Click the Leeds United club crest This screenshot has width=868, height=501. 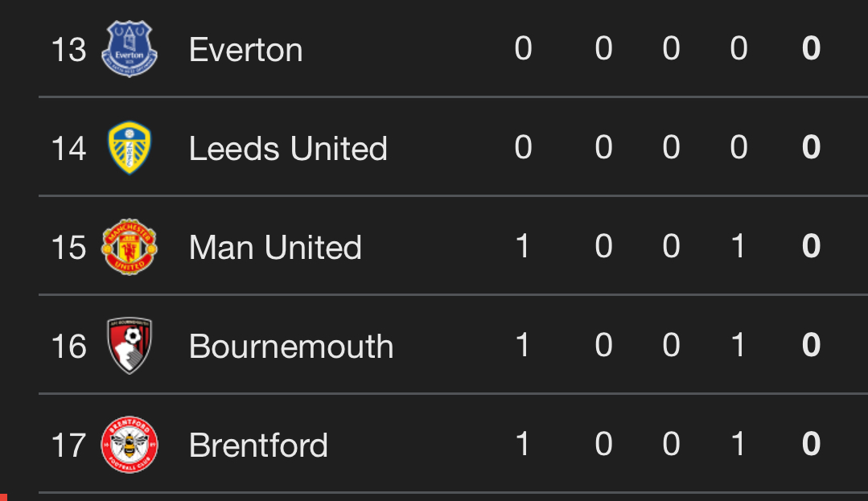(x=130, y=148)
